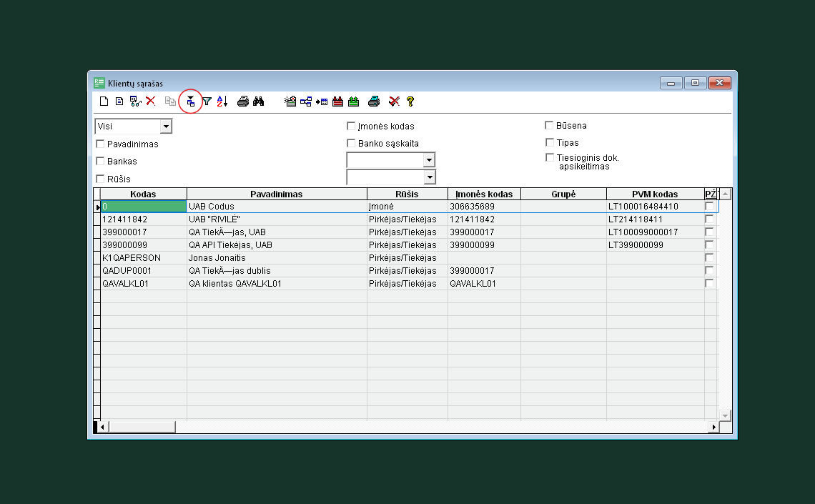The image size is (815, 504).
Task: Click the PVM kodas column header
Action: click(x=655, y=194)
